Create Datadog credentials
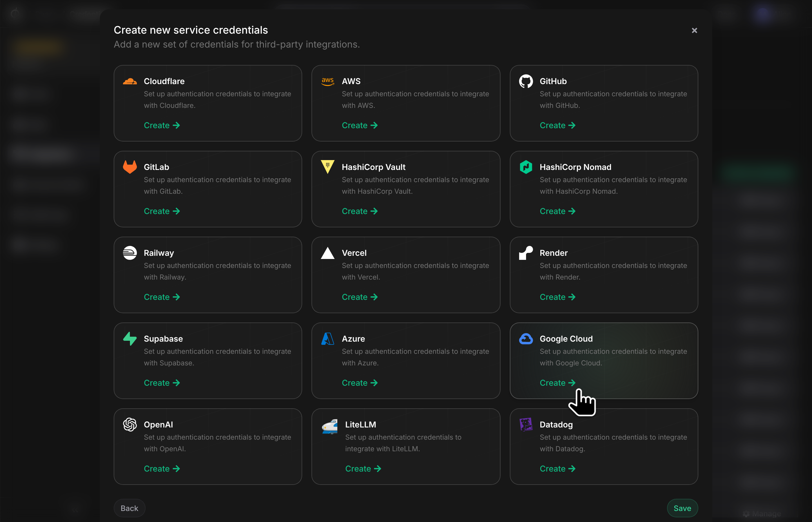The image size is (812, 522). click(x=557, y=468)
